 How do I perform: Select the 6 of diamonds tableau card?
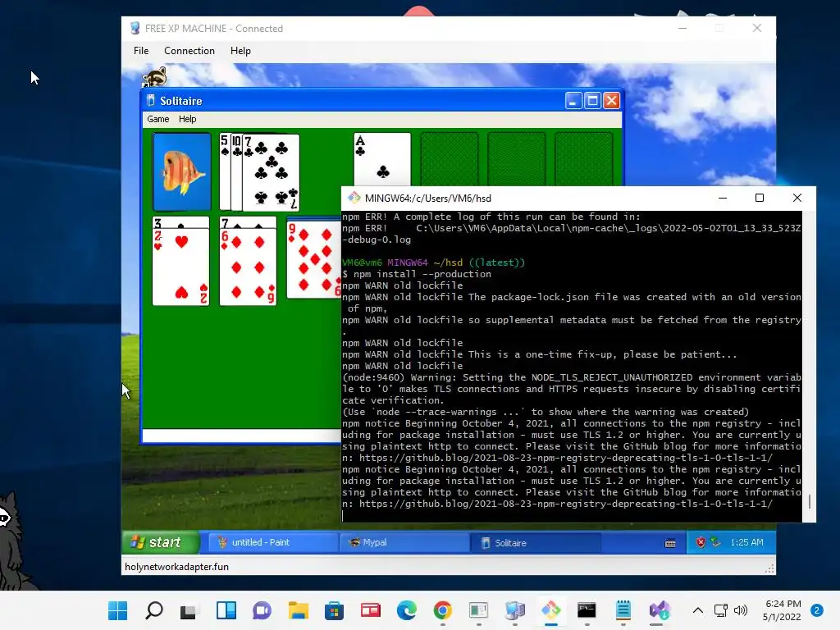(x=248, y=267)
